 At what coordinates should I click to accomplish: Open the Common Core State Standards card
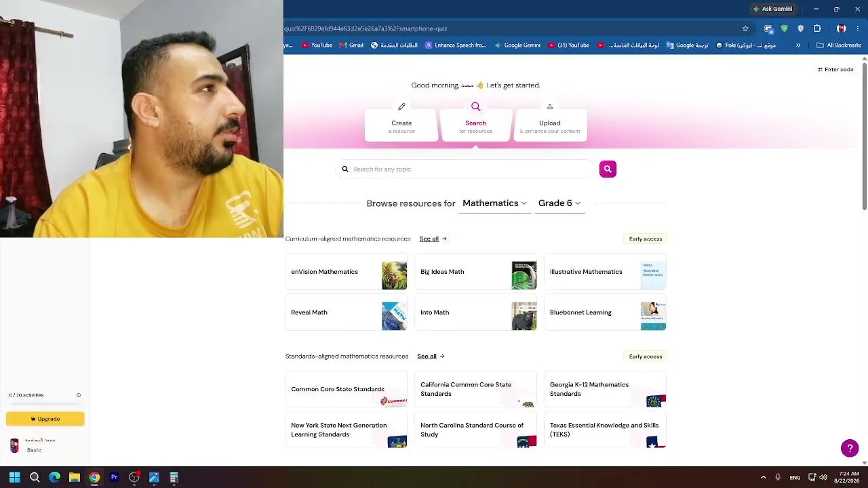click(x=347, y=389)
